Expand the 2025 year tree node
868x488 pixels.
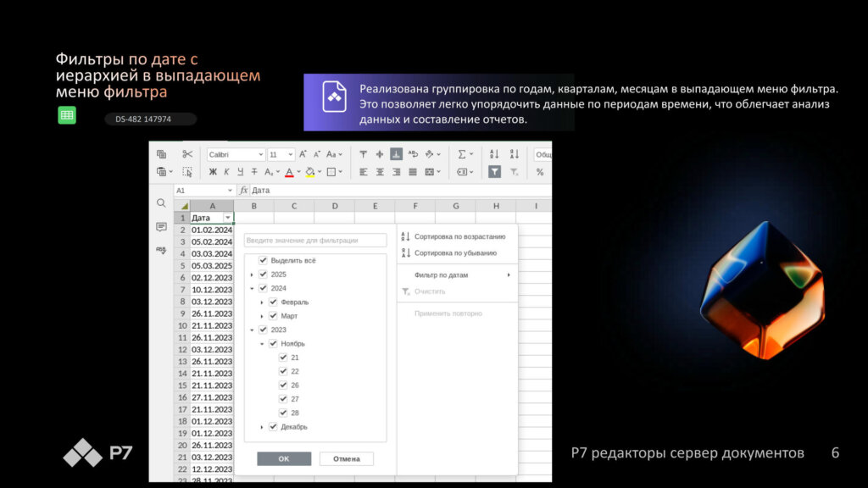[x=252, y=274]
